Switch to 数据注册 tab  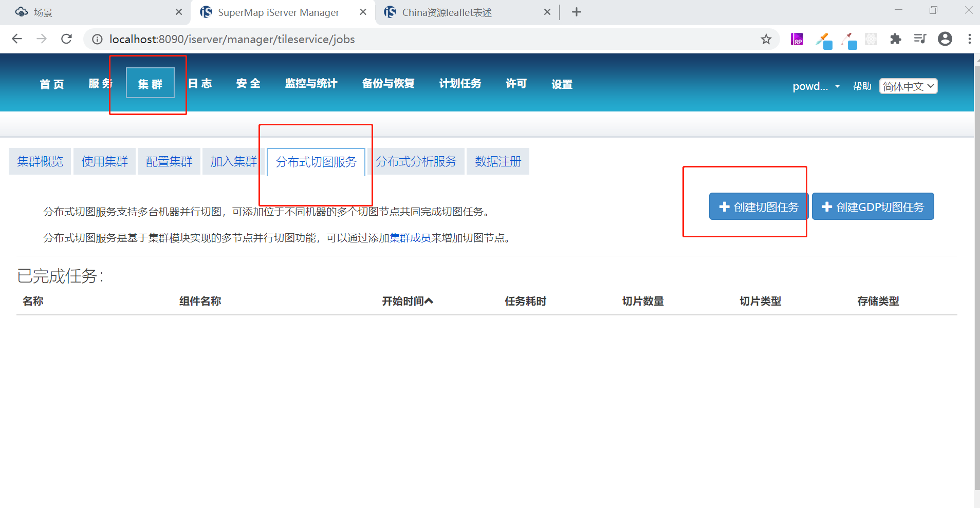(498, 162)
